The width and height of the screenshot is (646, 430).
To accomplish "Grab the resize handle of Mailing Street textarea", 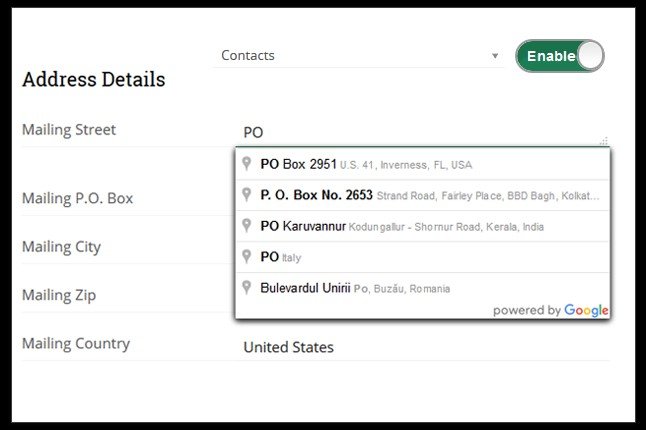I will click(x=604, y=141).
